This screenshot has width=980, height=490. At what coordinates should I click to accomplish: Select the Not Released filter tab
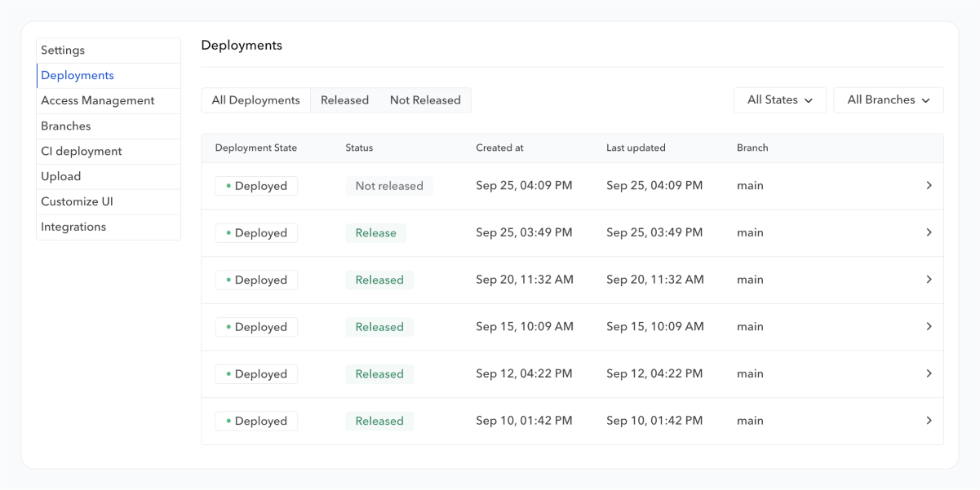click(425, 100)
